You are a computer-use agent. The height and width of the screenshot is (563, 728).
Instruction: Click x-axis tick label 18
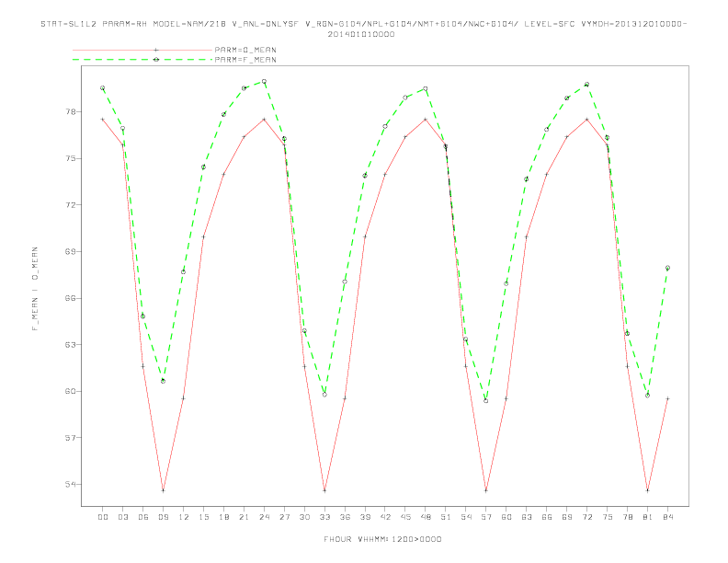pos(223,517)
